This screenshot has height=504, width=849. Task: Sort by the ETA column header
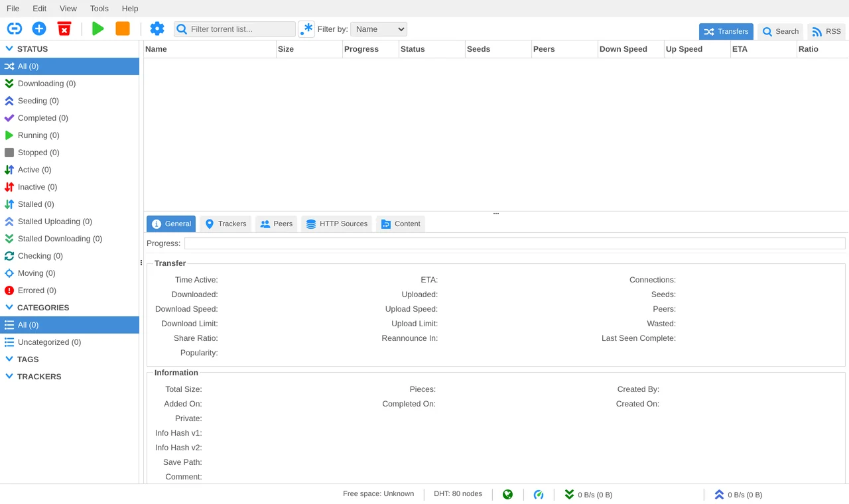click(763, 49)
